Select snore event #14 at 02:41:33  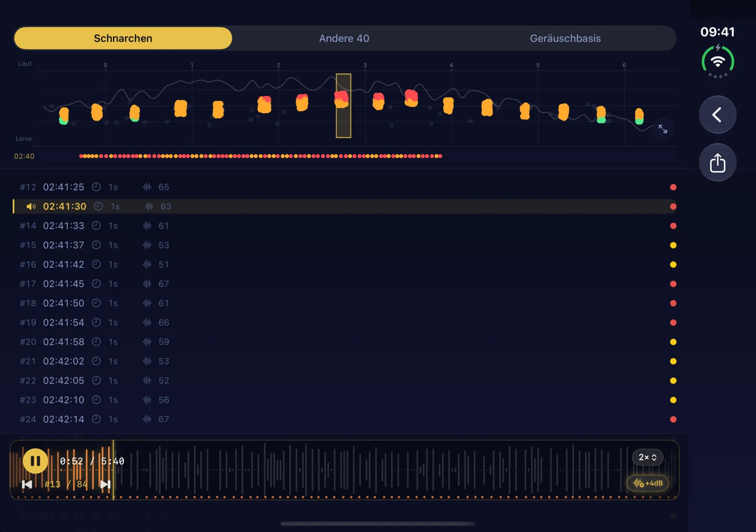[345, 226]
